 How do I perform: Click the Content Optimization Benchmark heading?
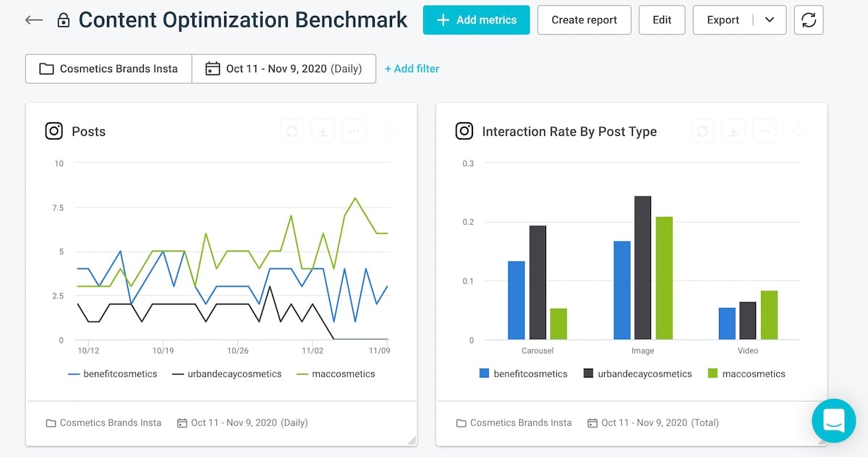click(x=243, y=20)
